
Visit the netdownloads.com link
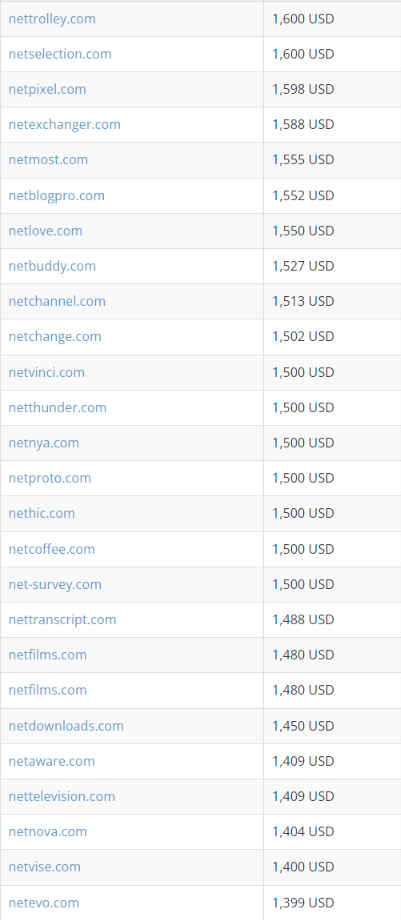click(x=66, y=726)
